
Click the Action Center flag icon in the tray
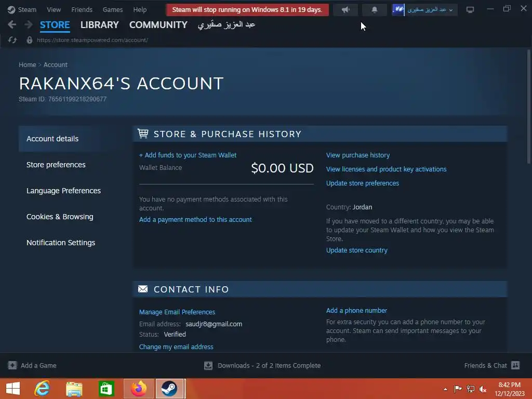tap(458, 389)
